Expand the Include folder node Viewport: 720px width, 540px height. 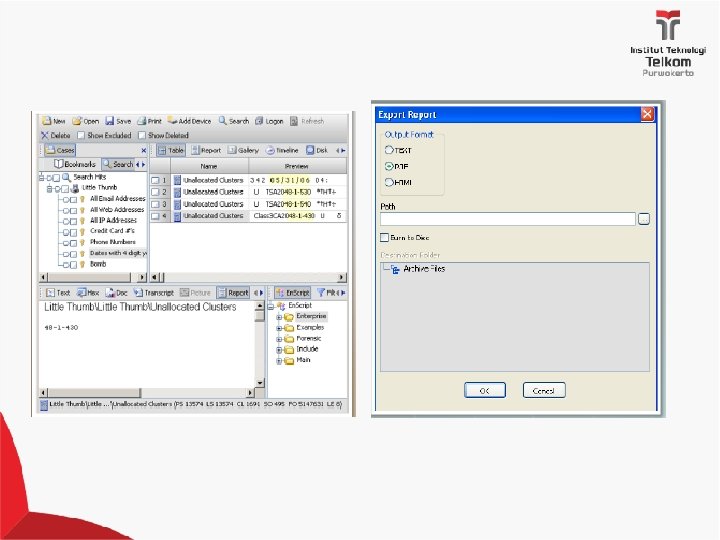tap(279, 350)
